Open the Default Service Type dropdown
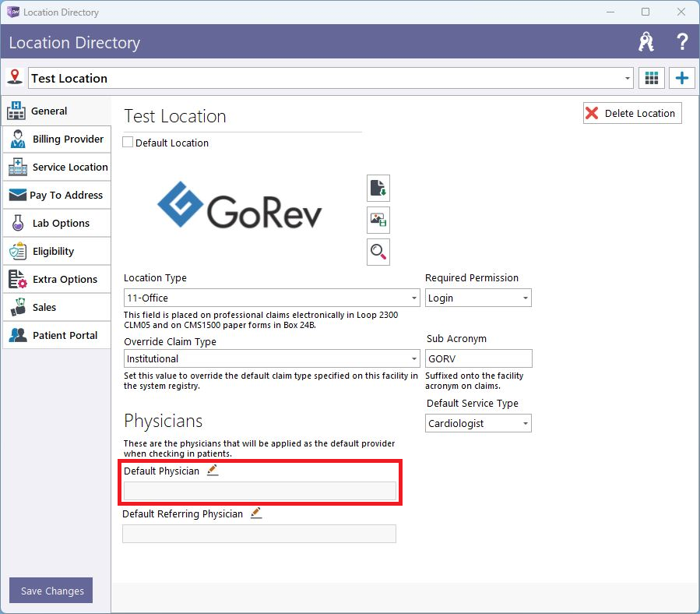Screen dimensions: 700x614 point(478,423)
